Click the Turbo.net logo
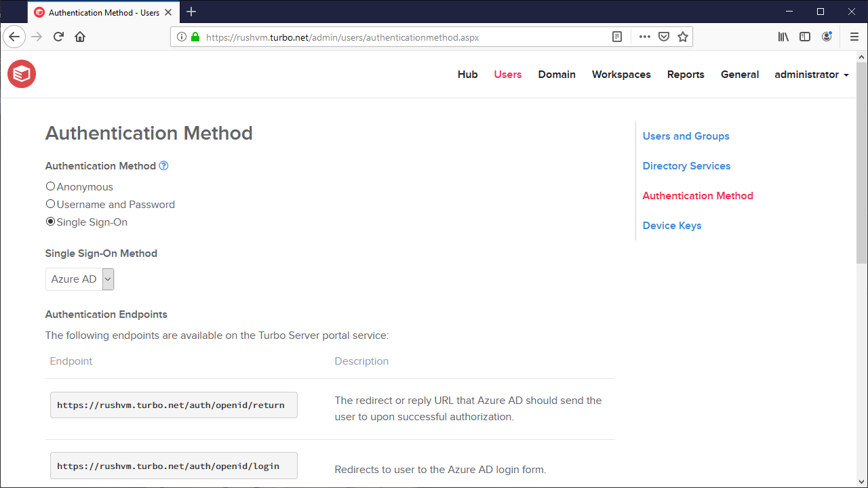868x488 pixels. [x=21, y=74]
